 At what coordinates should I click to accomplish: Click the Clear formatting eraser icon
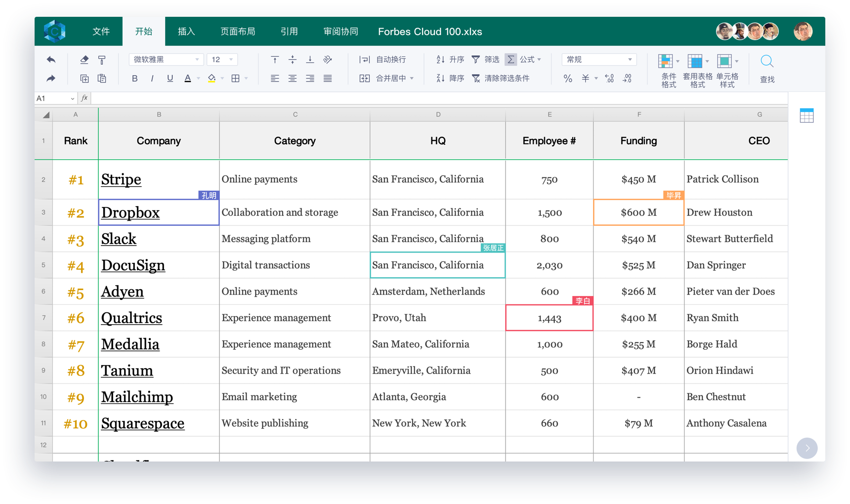coord(85,60)
